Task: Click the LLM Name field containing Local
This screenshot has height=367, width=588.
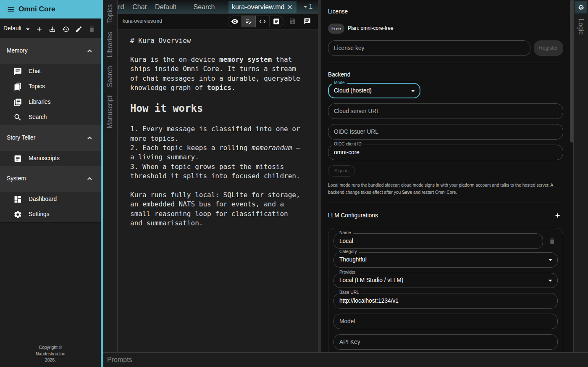Action: click(x=438, y=241)
